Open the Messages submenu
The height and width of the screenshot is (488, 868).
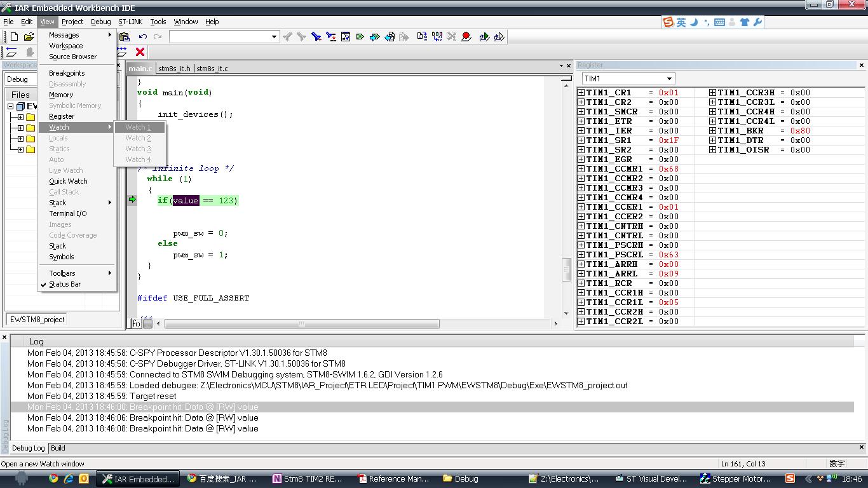coord(76,35)
